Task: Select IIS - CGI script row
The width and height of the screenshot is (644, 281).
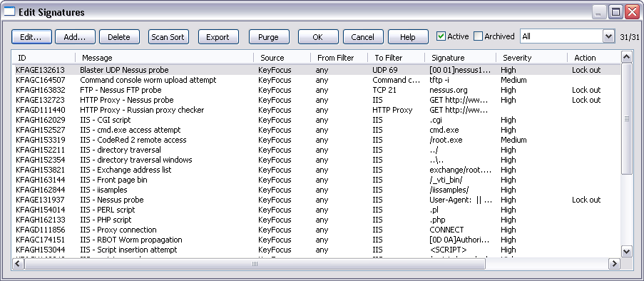Action: (x=316, y=120)
